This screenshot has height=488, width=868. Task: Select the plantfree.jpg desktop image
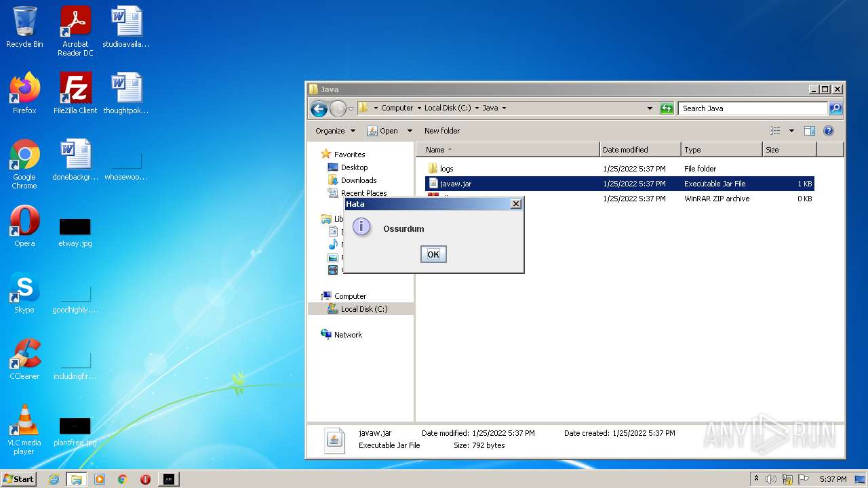coord(75,432)
